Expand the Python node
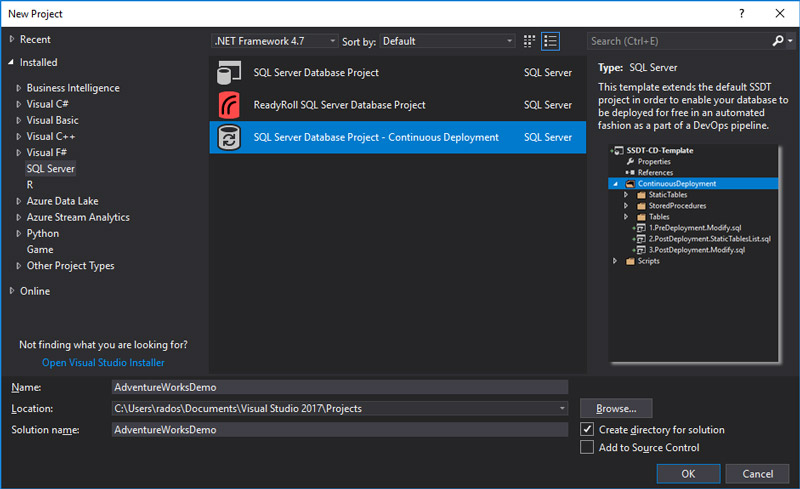Viewport: 800px width, 489px height. 19,233
